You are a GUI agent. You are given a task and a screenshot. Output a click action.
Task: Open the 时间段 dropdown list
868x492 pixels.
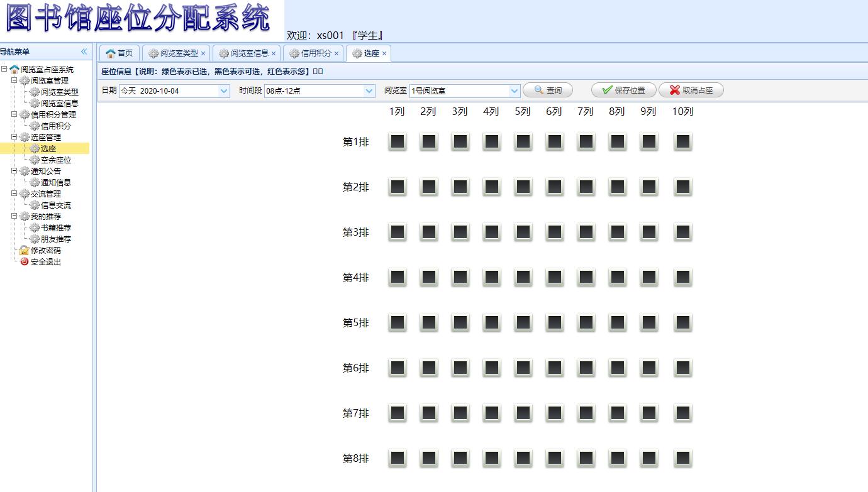tap(369, 90)
